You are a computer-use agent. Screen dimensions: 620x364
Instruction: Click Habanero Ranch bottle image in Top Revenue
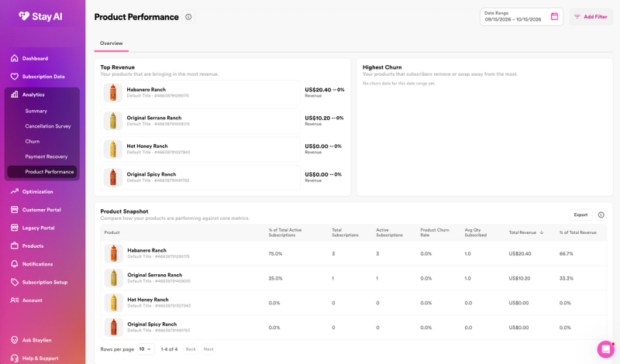tap(113, 92)
